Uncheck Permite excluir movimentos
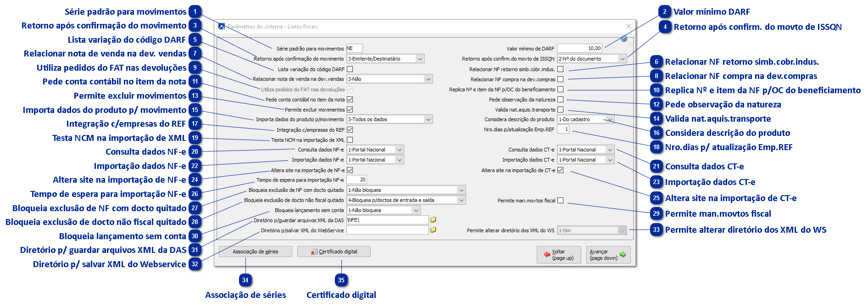Image resolution: width=868 pixels, height=308 pixels. pyautogui.click(x=350, y=110)
